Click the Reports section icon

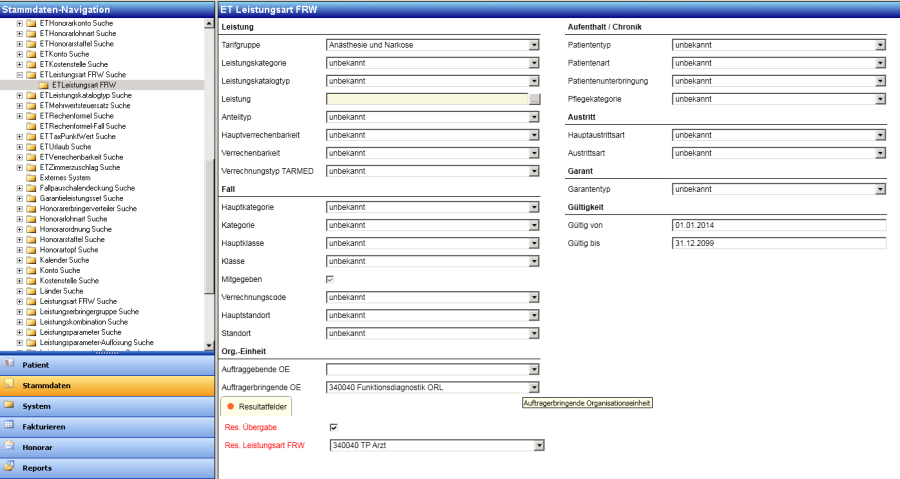(9, 467)
